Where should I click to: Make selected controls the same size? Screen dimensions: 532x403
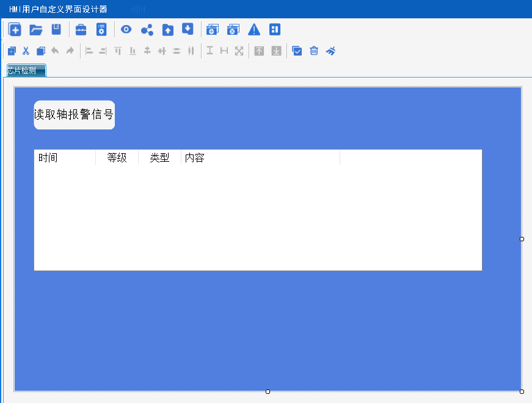click(239, 51)
